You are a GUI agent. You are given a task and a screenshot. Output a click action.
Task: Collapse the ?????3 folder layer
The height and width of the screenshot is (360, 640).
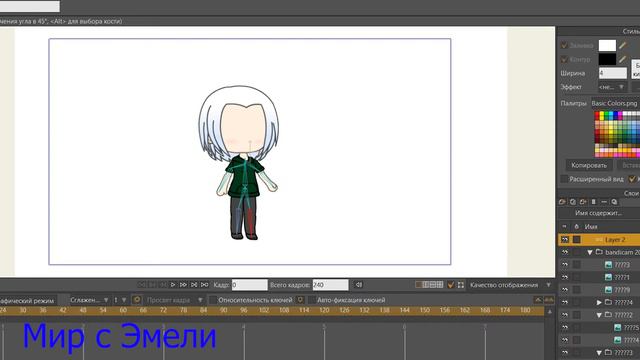599,353
